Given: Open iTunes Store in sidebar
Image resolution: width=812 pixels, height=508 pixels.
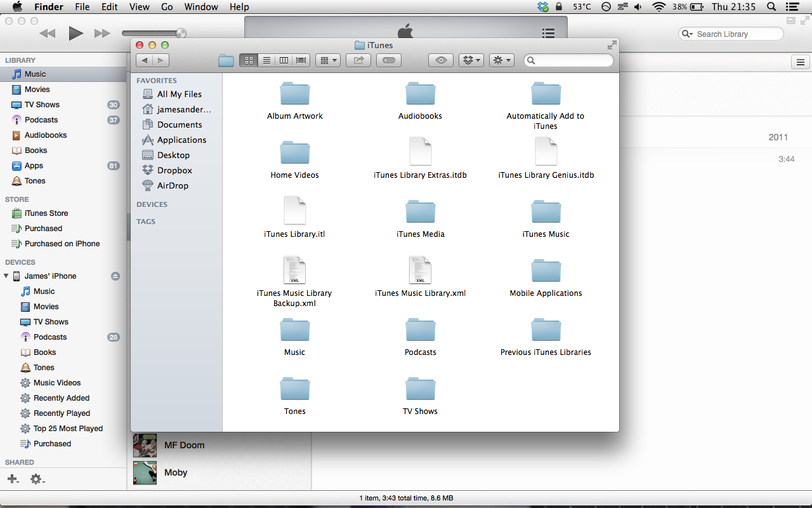Looking at the screenshot, I should pos(63,213).
